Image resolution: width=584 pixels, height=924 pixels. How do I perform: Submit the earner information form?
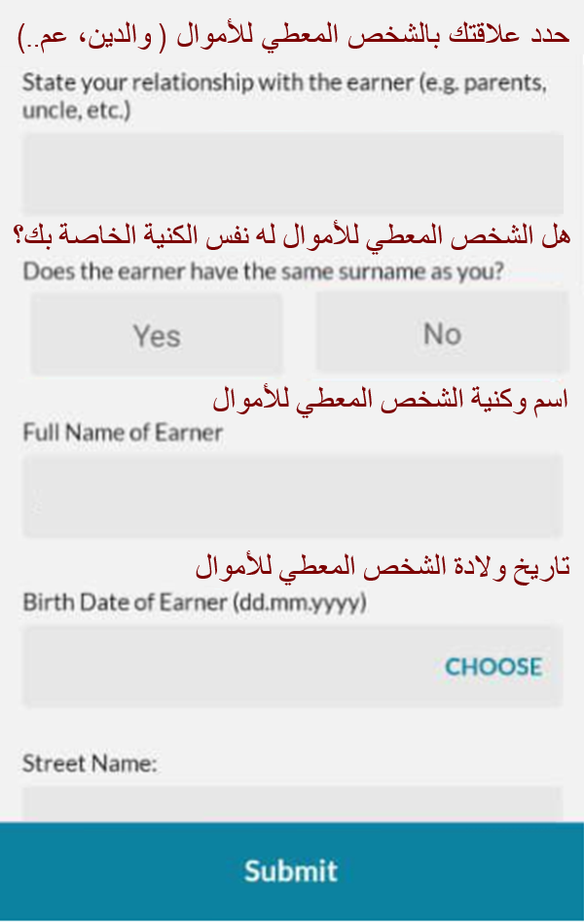coord(291,871)
